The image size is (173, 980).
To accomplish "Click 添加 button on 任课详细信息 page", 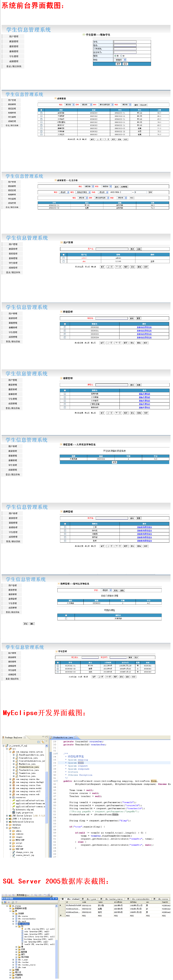I will [25, 624].
